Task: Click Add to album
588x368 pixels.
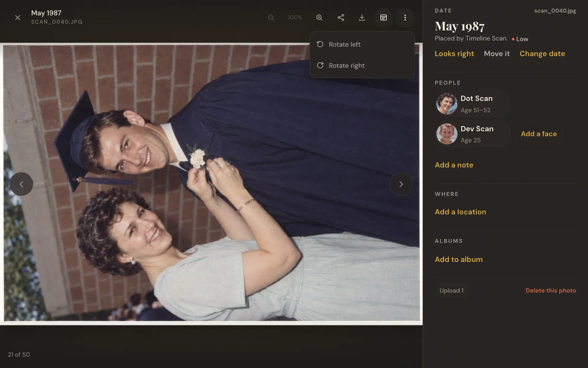Action: click(x=458, y=259)
